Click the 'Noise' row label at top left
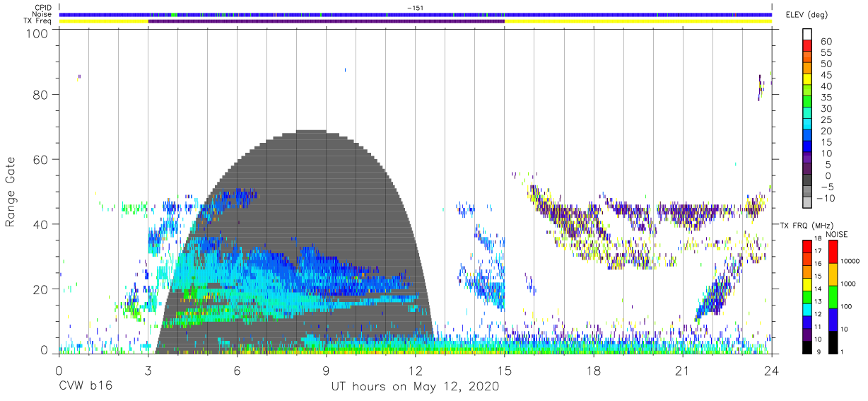Viewport: 868px width, 401px height. pos(43,14)
